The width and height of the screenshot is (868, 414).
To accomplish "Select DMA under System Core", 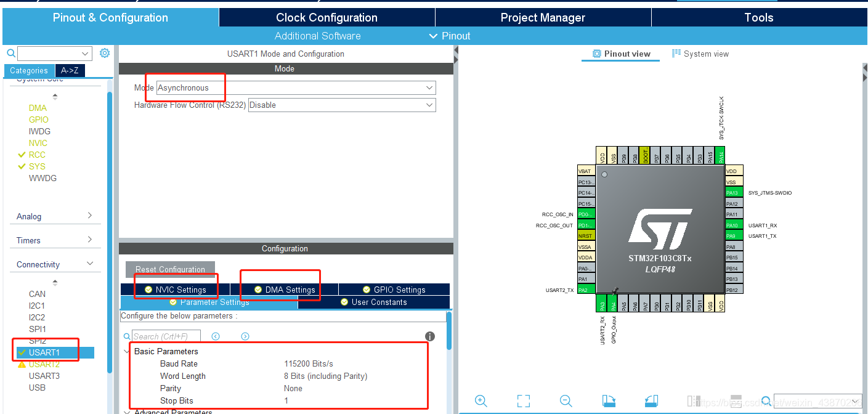I will (38, 108).
